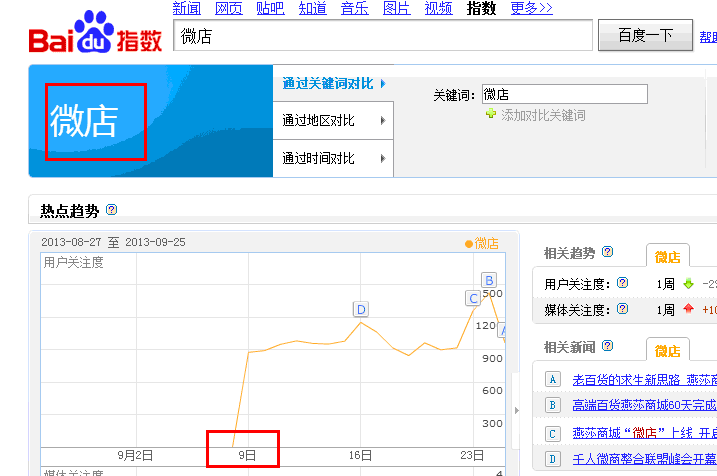The height and width of the screenshot is (476, 717).
Task: Click date range 2013-08-27 至 2013-09-25
Action: (x=113, y=242)
